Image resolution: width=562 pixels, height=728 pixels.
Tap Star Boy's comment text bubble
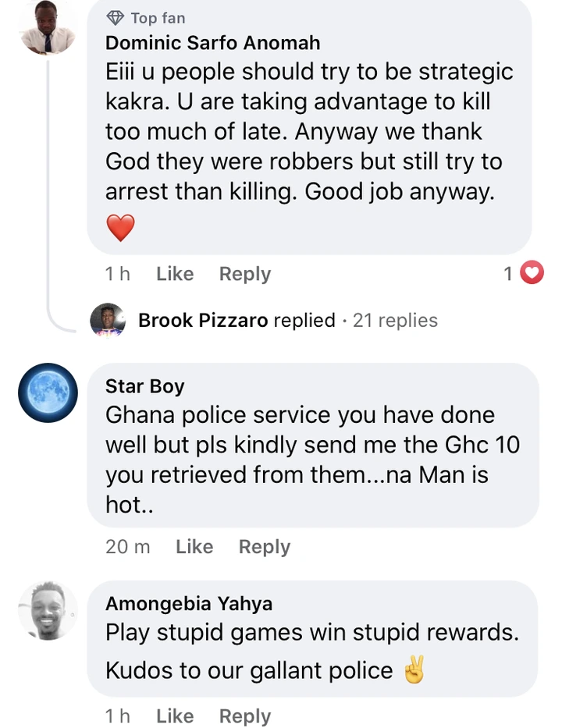click(x=312, y=460)
